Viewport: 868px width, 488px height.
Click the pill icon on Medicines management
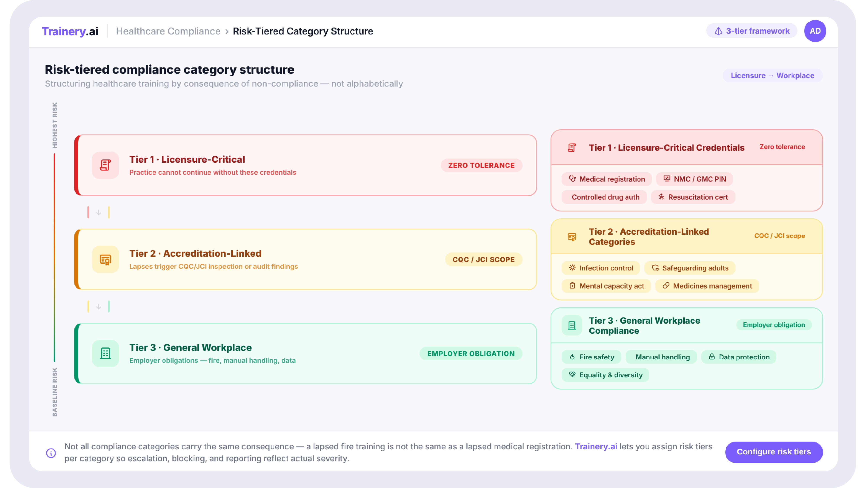[x=666, y=286]
